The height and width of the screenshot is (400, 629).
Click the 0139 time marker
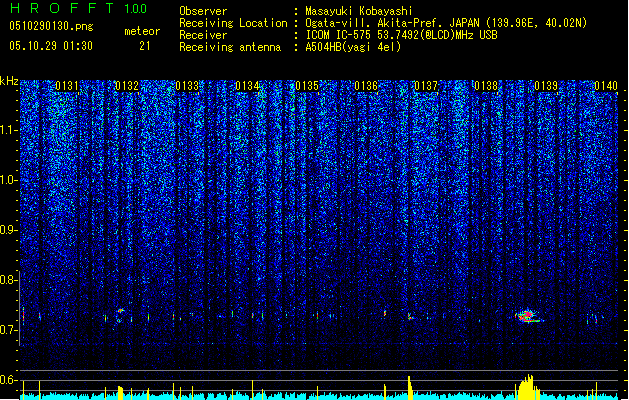546,86
